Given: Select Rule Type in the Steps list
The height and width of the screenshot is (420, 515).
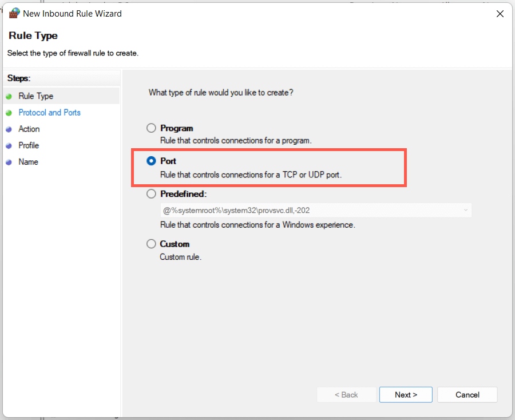Looking at the screenshot, I should coord(36,96).
